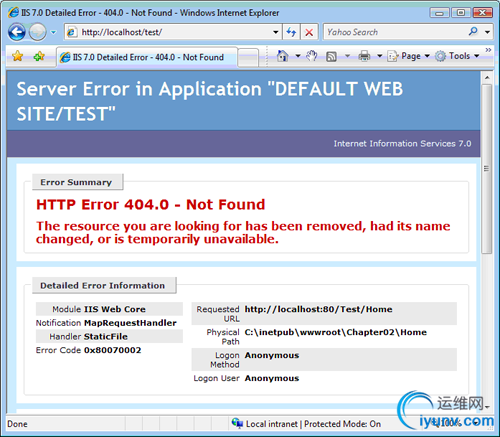Click the Forward navigation button
The height and width of the screenshot is (437, 500).
(x=38, y=32)
